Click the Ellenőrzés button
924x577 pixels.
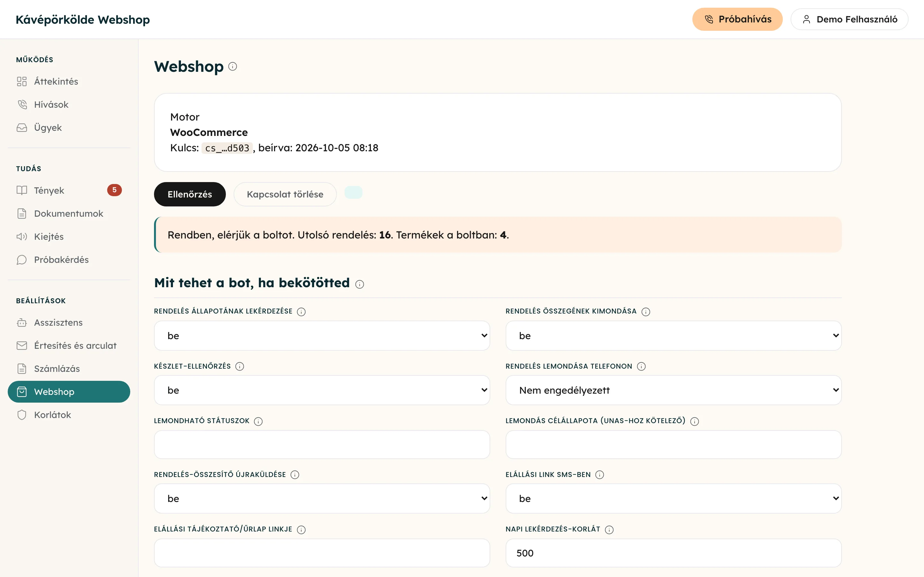190,194
